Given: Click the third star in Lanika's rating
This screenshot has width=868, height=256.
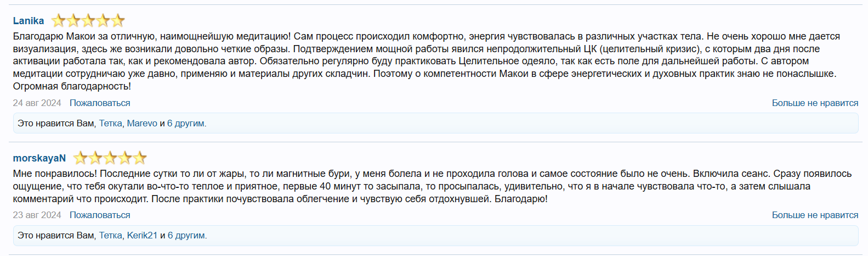Looking at the screenshot, I should tap(88, 21).
